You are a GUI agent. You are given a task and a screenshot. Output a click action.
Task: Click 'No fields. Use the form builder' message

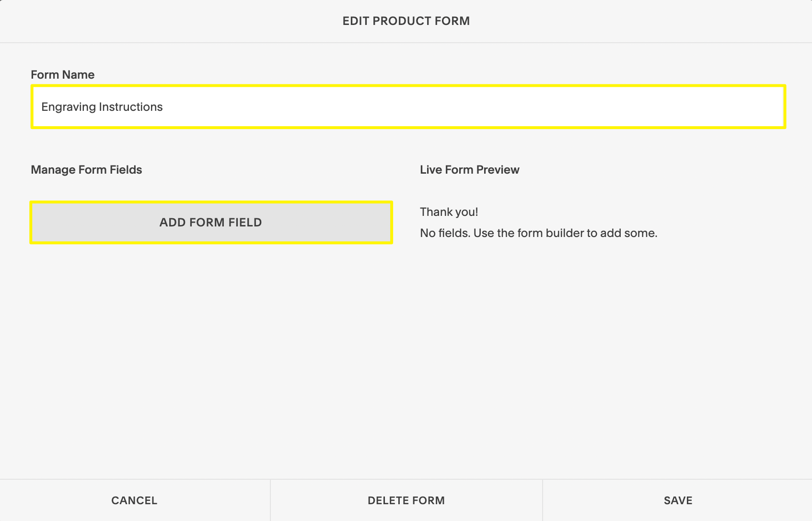538,233
